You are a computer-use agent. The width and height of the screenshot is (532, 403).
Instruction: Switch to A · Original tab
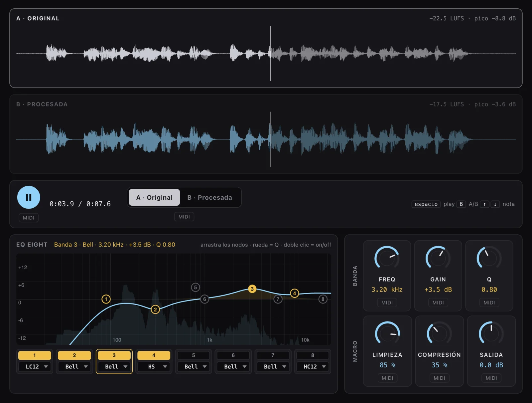154,197
